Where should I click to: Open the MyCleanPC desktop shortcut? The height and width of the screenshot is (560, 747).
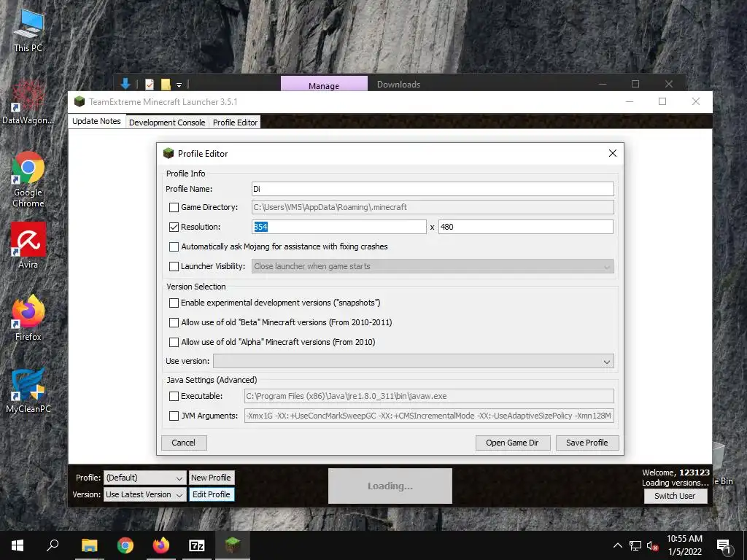28,391
